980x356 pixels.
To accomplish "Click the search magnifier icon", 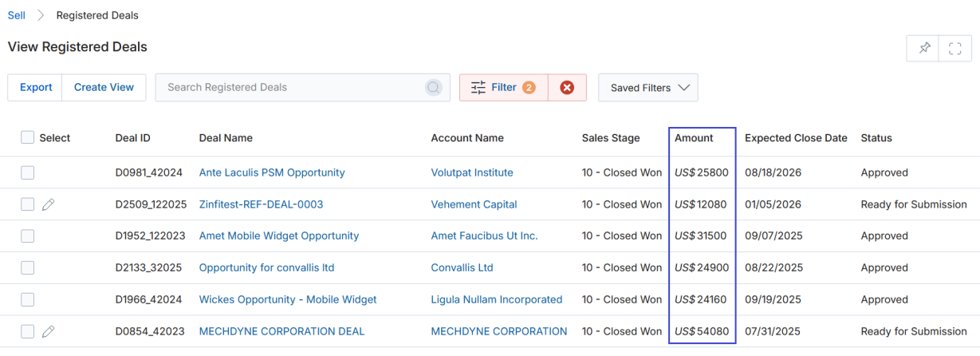I will 433,88.
